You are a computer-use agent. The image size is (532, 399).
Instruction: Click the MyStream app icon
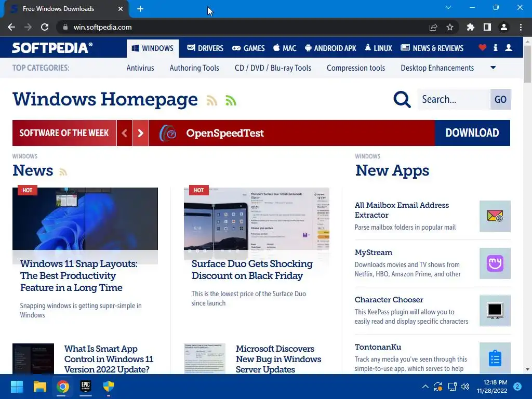point(495,263)
